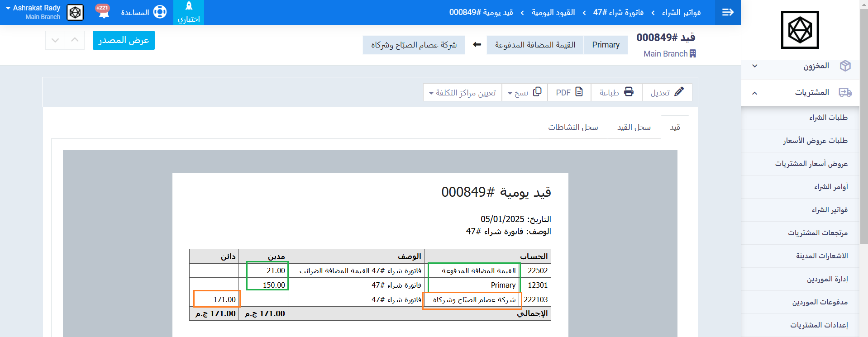The height and width of the screenshot is (337, 868).
Task: Click the pencil edit icon
Action: [x=679, y=92]
